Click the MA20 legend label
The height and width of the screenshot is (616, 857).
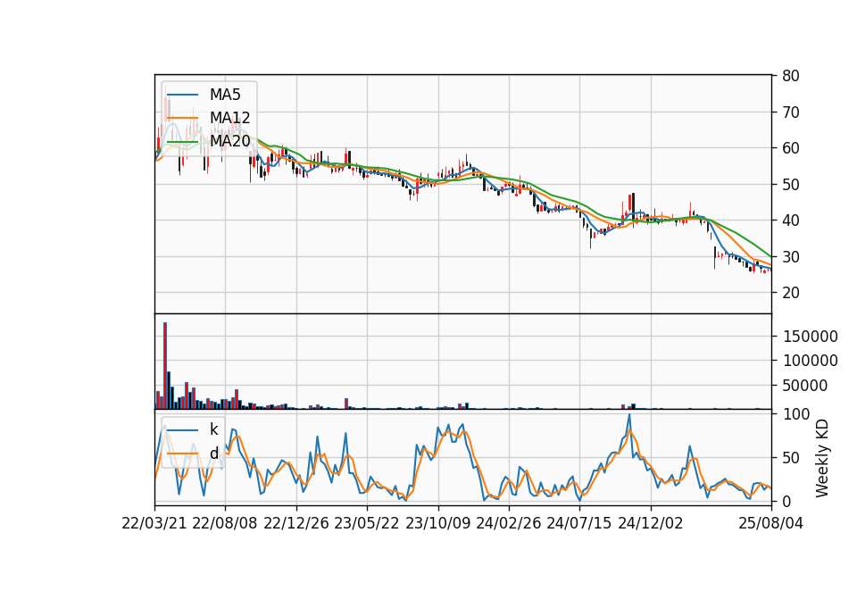pyautogui.click(x=229, y=141)
